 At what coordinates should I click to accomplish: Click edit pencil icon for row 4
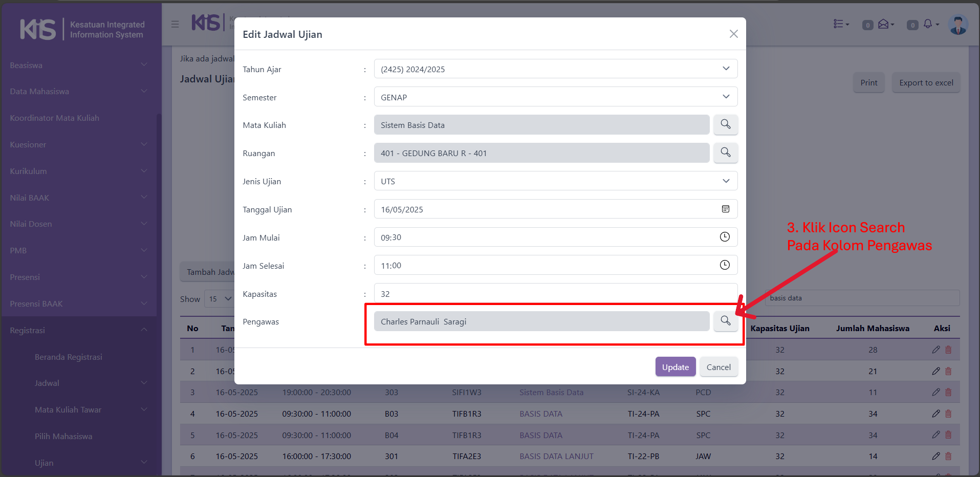pos(935,414)
